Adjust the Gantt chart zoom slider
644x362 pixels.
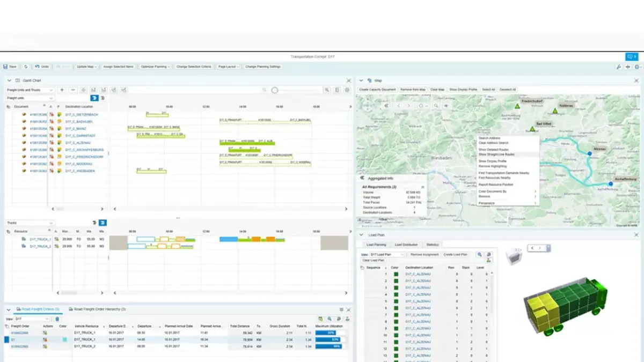tap(275, 90)
